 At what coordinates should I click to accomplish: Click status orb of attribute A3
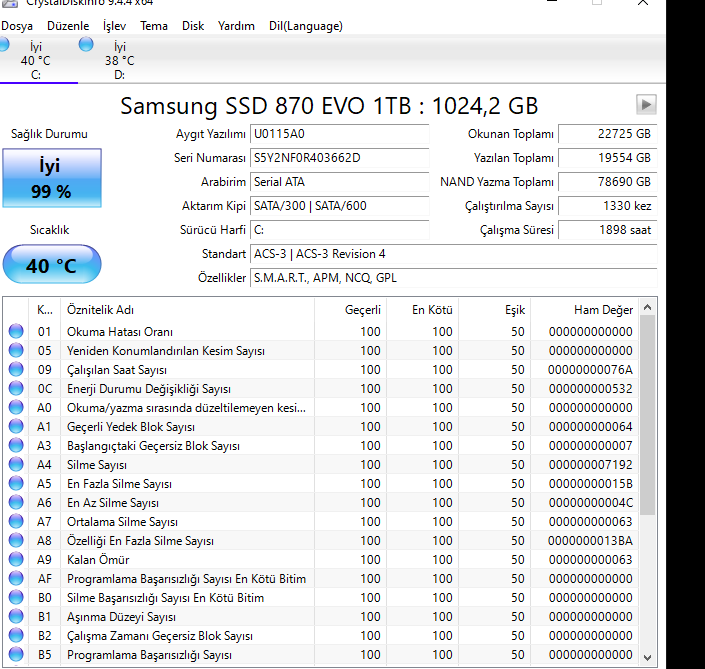(x=16, y=445)
